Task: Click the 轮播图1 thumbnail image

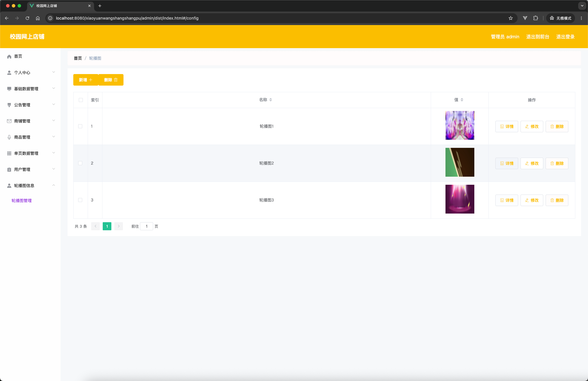Action: (460, 125)
